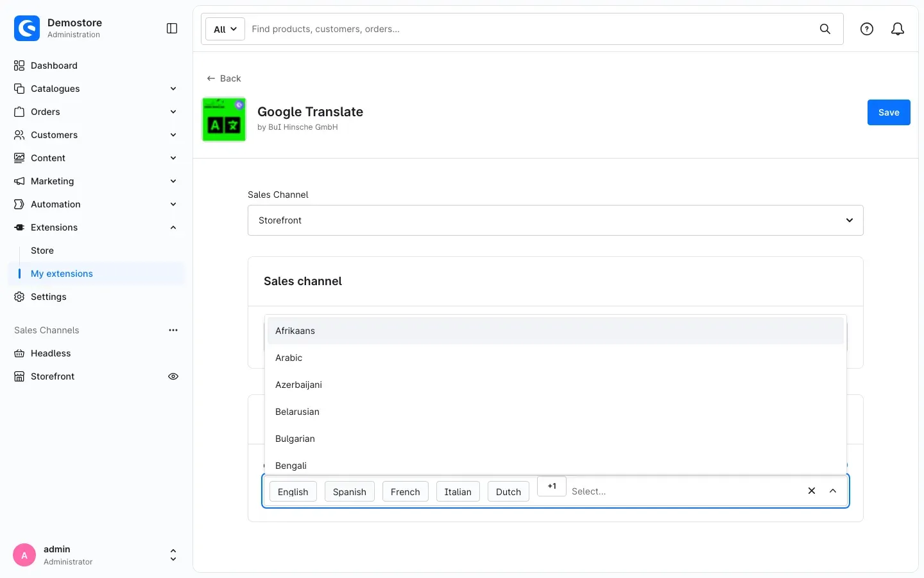Click the Marketing megaphone icon
This screenshot has height=578, width=924.
[x=19, y=181]
